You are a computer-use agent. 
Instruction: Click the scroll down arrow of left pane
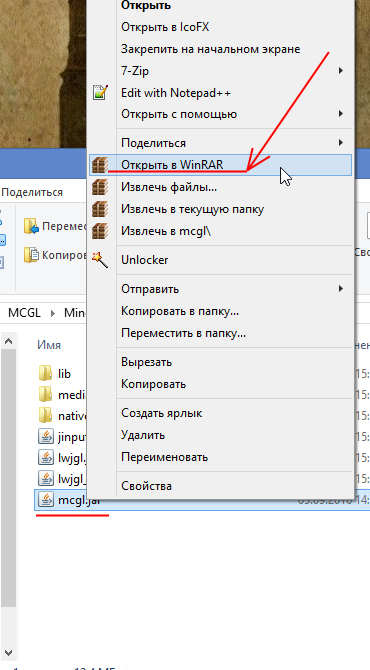click(9, 653)
